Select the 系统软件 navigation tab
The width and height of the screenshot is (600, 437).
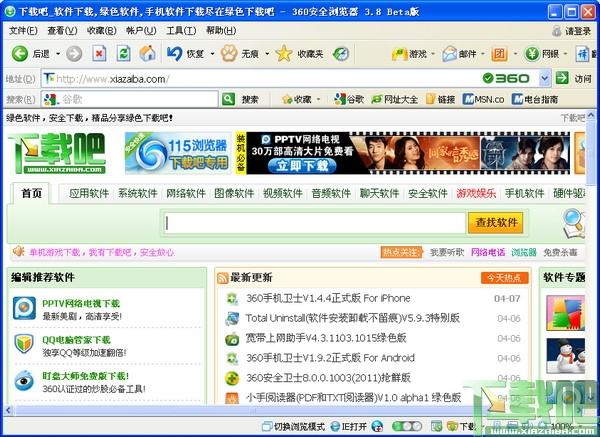[138, 194]
